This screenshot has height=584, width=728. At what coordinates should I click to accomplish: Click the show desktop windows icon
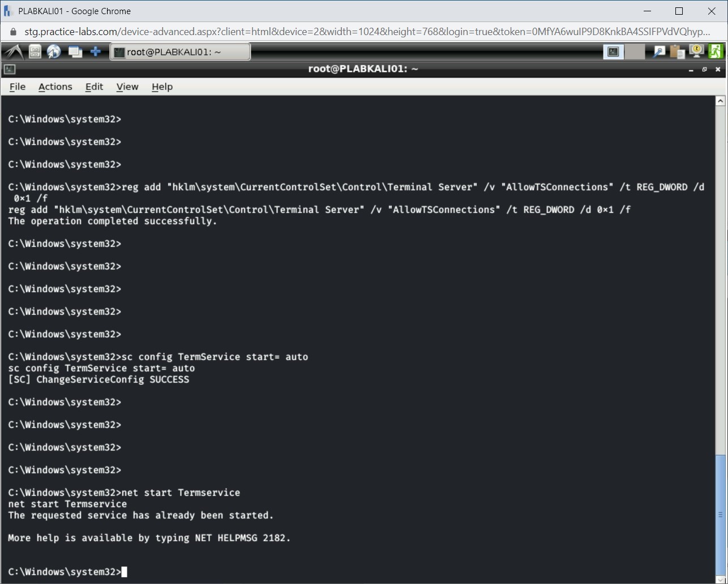(75, 52)
